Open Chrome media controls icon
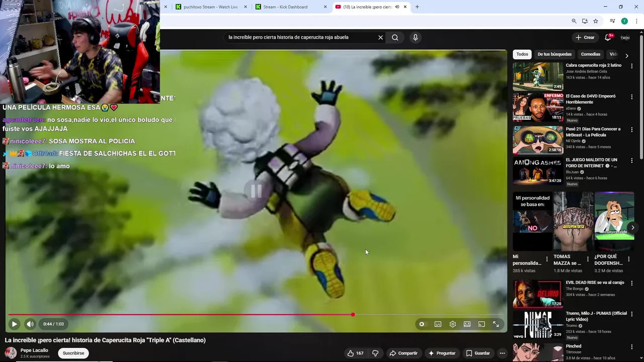 pos(612,21)
